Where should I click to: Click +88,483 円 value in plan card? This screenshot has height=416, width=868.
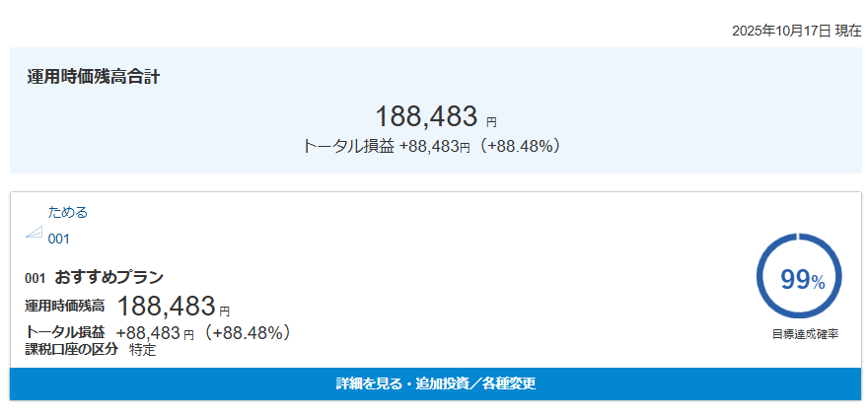point(155,333)
